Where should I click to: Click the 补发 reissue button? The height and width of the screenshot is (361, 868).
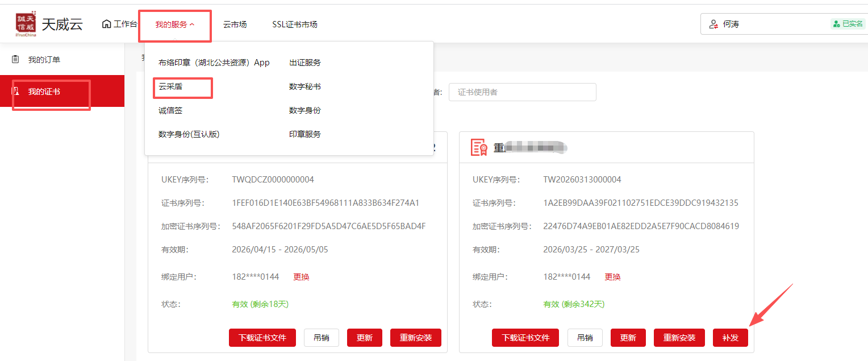pos(731,338)
